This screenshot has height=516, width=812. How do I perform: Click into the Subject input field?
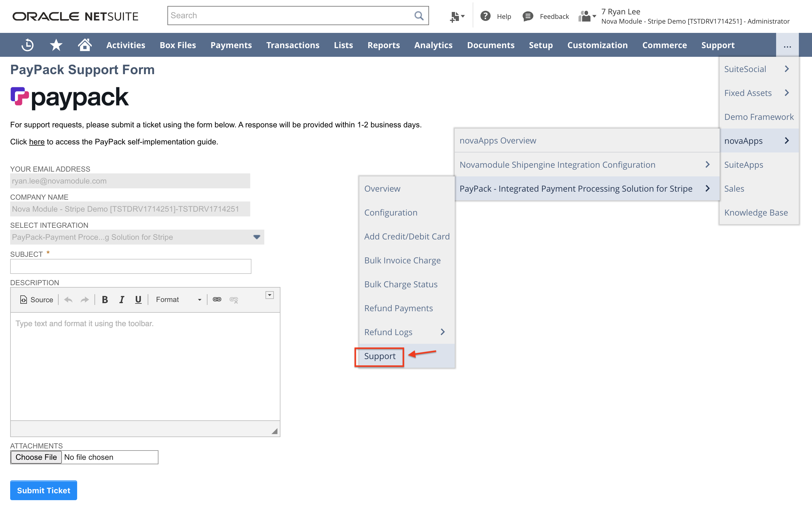pos(130,266)
